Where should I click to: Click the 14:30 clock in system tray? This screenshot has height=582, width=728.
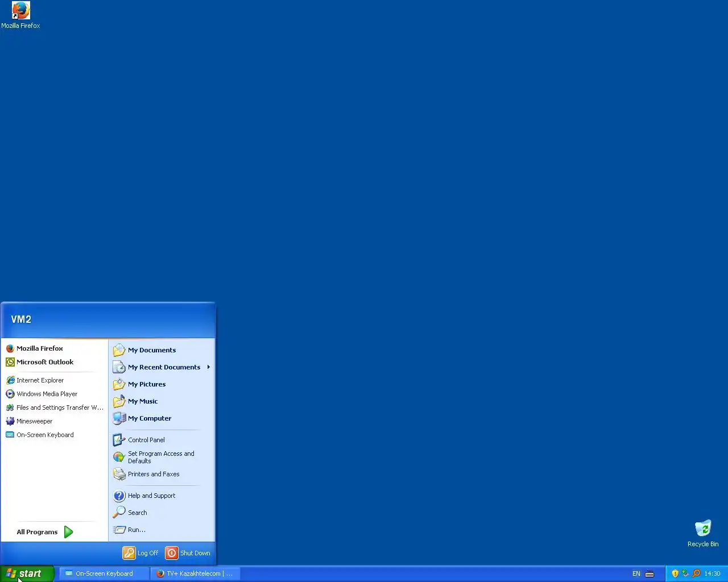point(712,573)
